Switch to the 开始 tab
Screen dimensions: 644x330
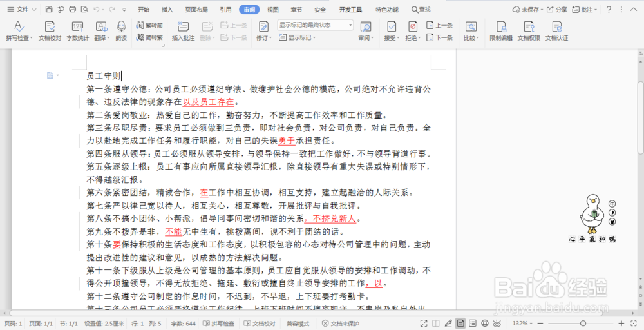click(144, 10)
